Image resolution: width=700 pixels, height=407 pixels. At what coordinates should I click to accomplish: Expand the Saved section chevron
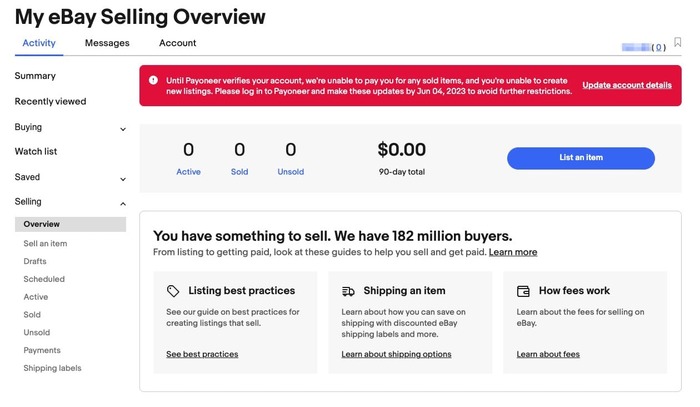coord(123,179)
